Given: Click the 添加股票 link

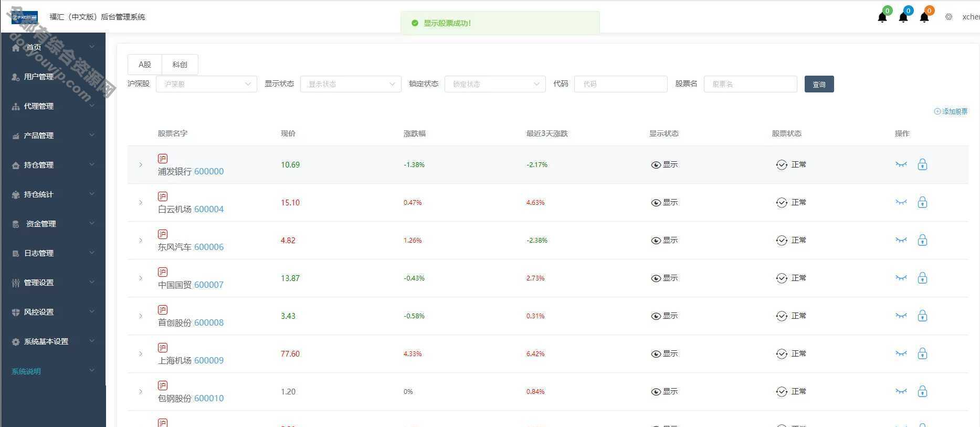Looking at the screenshot, I should pyautogui.click(x=951, y=111).
